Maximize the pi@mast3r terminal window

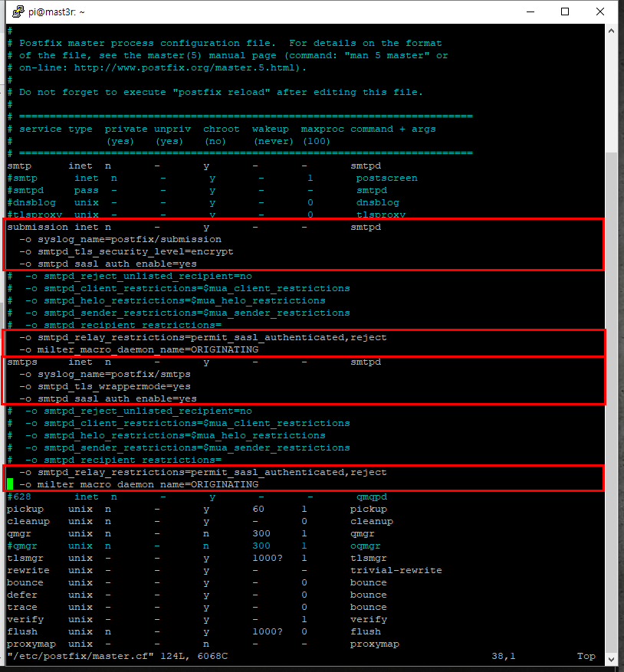[x=565, y=11]
